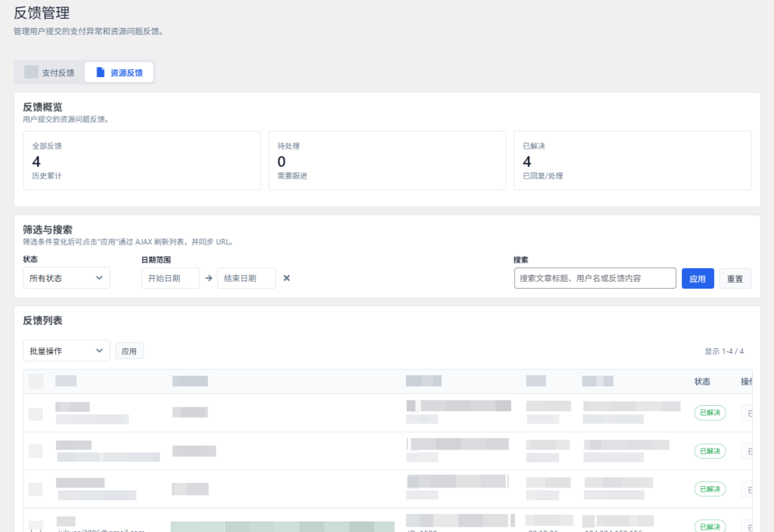Pick a start date in 开始日期 field

click(x=170, y=278)
